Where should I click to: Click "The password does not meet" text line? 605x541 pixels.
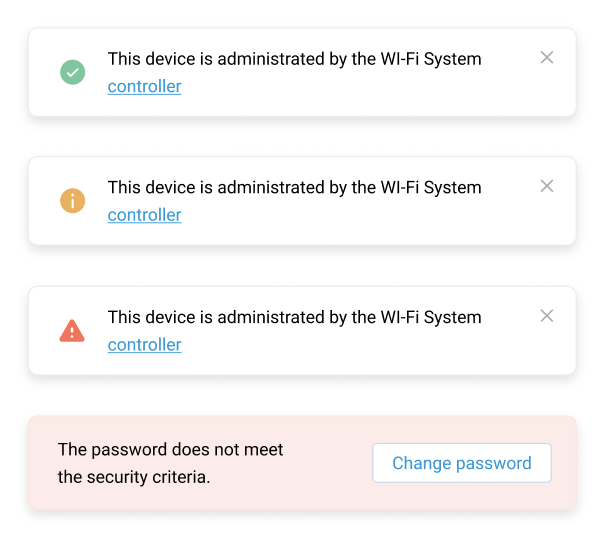(x=170, y=450)
